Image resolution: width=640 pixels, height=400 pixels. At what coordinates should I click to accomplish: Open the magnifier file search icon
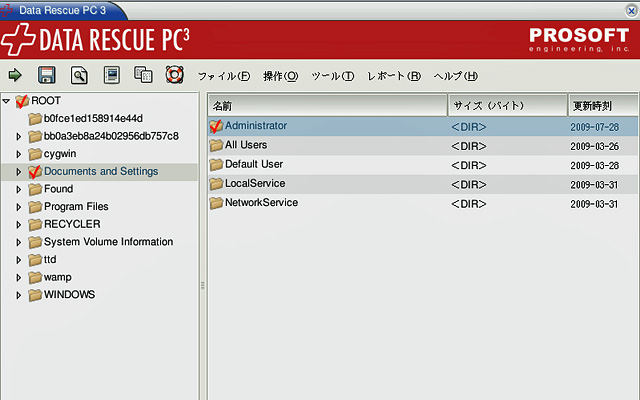pos(79,76)
